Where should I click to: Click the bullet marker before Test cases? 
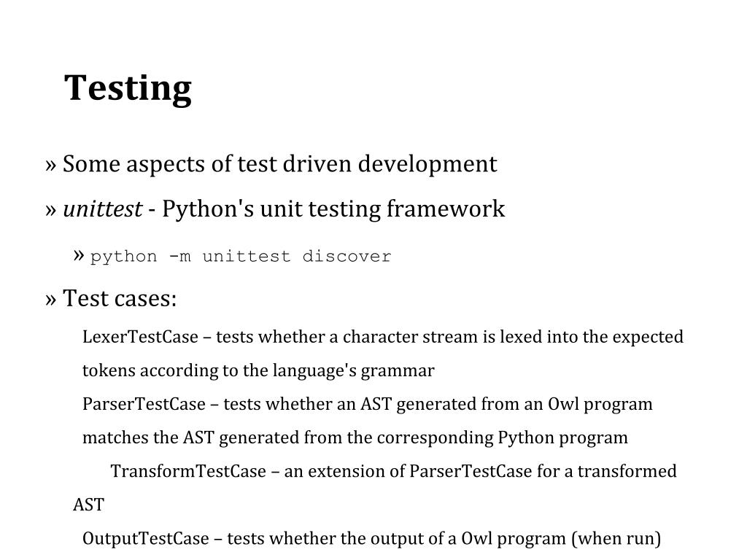click(x=50, y=300)
